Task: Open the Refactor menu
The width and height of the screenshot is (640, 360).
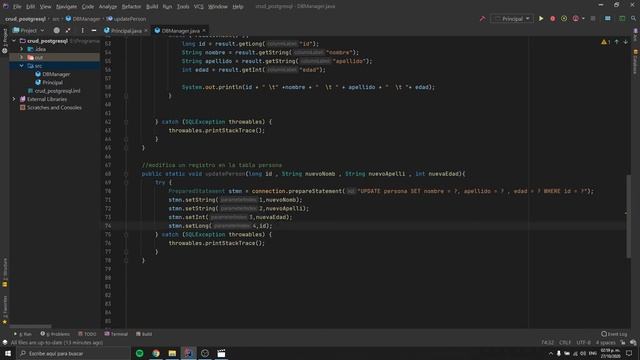Action: pyautogui.click(x=131, y=7)
